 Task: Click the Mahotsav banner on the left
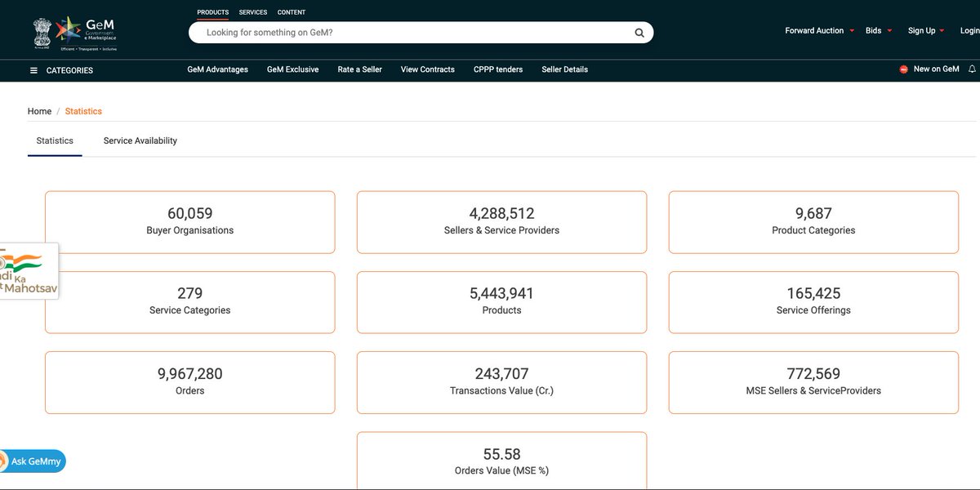coord(29,271)
